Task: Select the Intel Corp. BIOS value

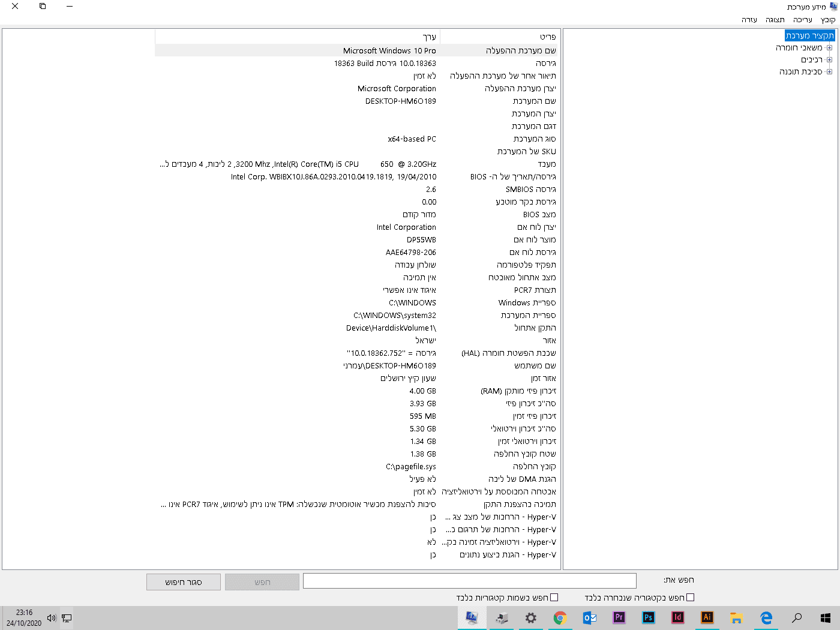Action: pos(334,176)
